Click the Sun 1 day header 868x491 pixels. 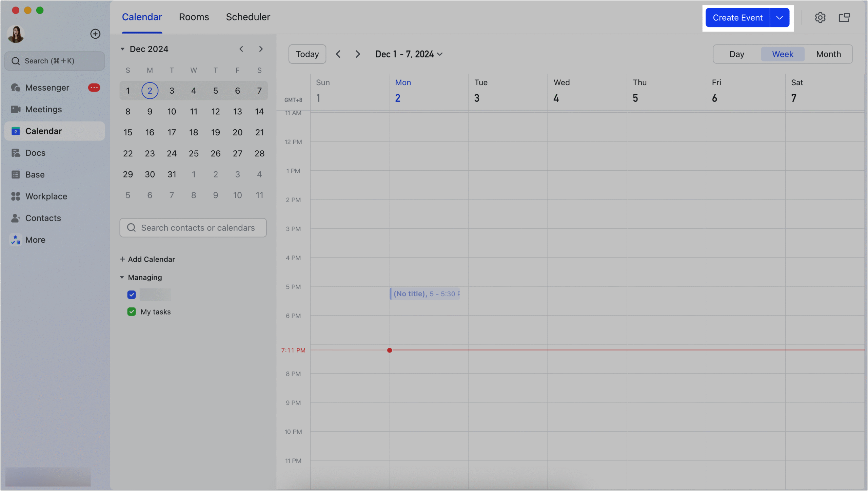[350, 91]
